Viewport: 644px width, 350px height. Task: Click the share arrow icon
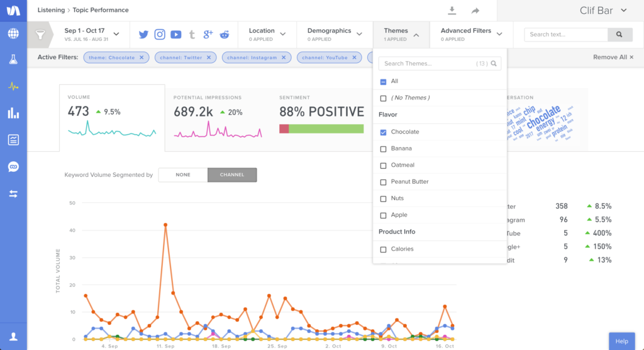pyautogui.click(x=475, y=10)
